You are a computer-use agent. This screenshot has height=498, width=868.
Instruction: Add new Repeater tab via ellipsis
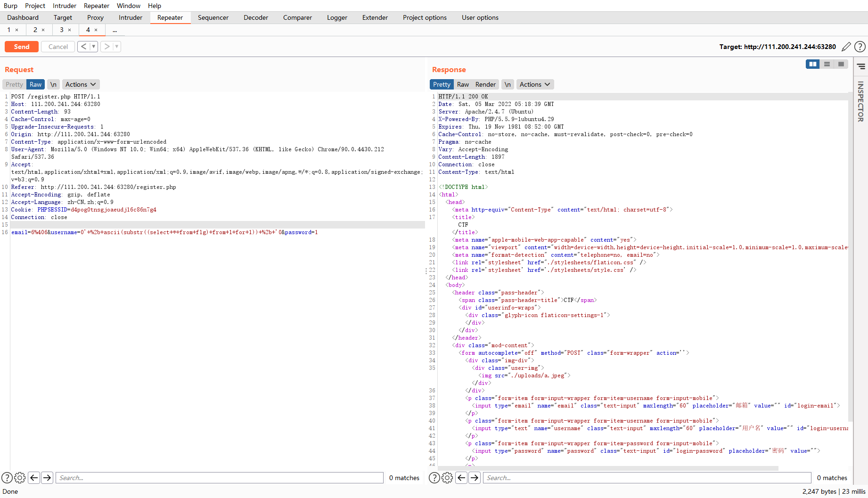coord(115,30)
